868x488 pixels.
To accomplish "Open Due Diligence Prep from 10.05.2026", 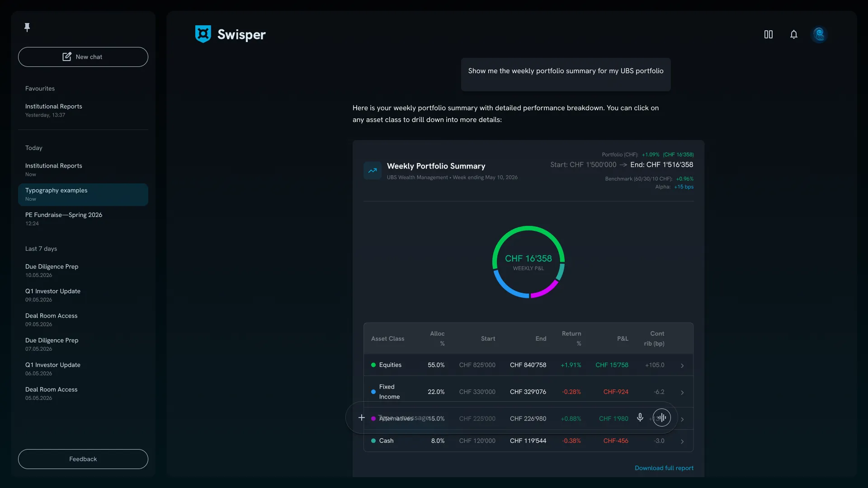I will coord(83,271).
